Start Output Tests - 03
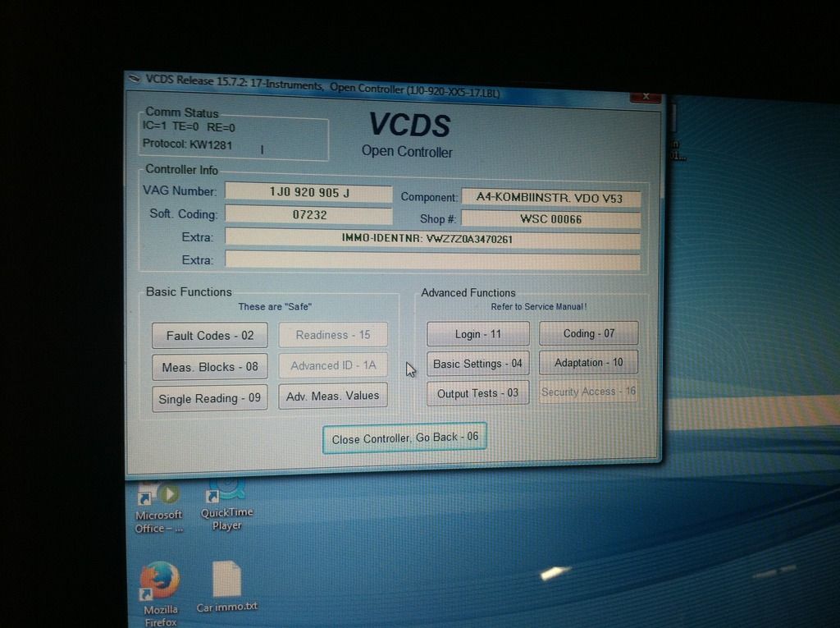Viewport: 840px width, 628px height. [x=477, y=393]
